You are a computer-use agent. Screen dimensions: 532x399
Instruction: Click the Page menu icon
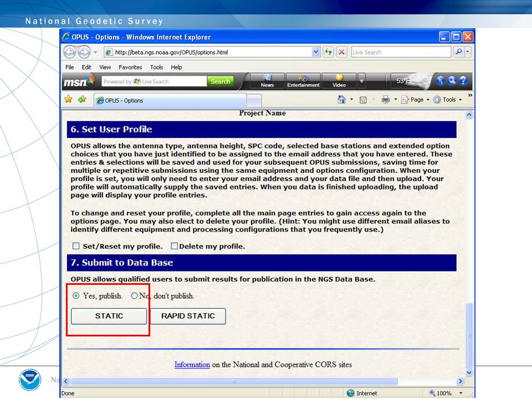pos(405,100)
